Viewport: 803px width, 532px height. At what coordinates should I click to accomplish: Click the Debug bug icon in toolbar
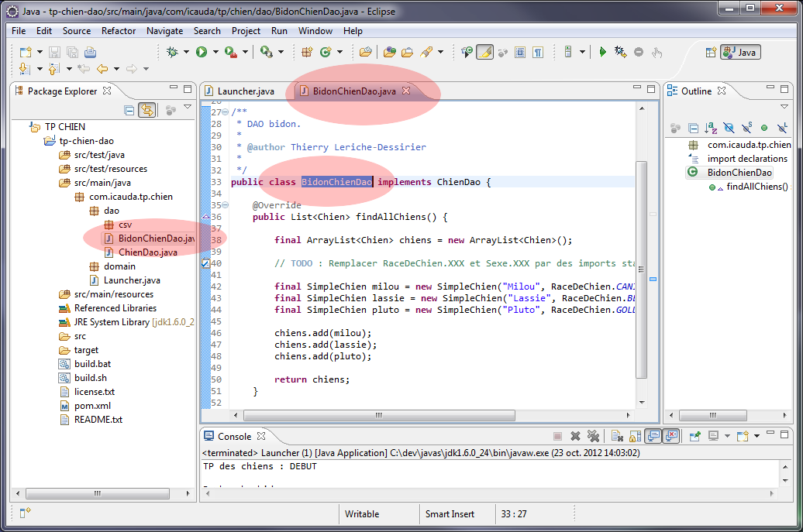click(x=171, y=52)
